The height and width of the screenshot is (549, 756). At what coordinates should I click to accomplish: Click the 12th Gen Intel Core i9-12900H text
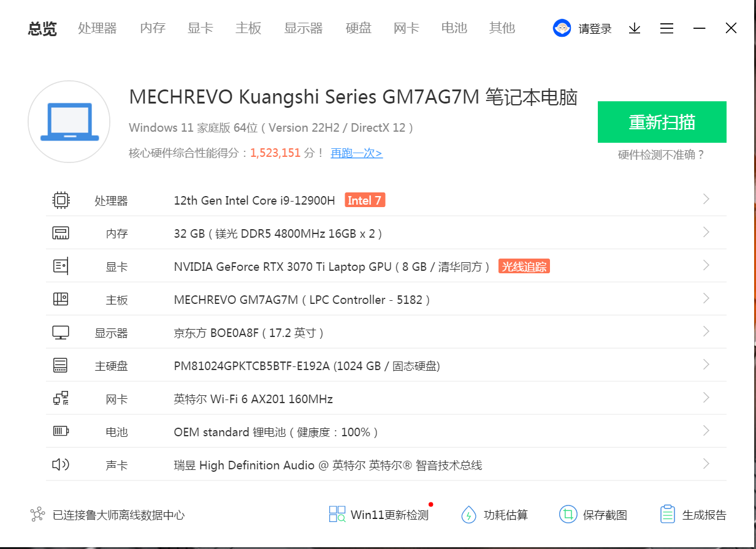(254, 200)
